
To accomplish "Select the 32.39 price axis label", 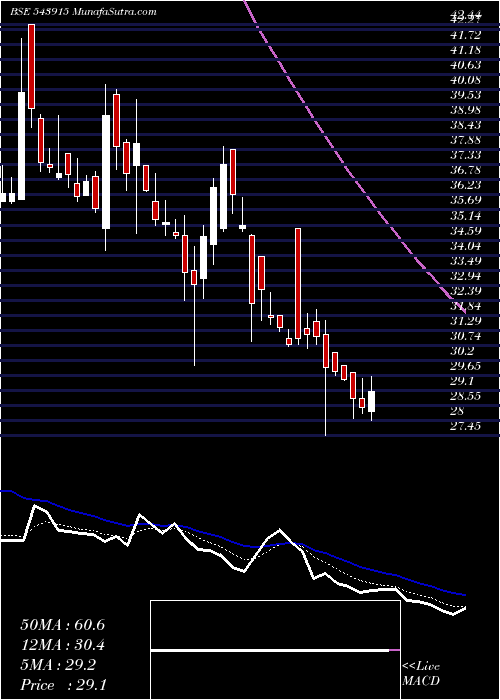I will click(x=466, y=291).
